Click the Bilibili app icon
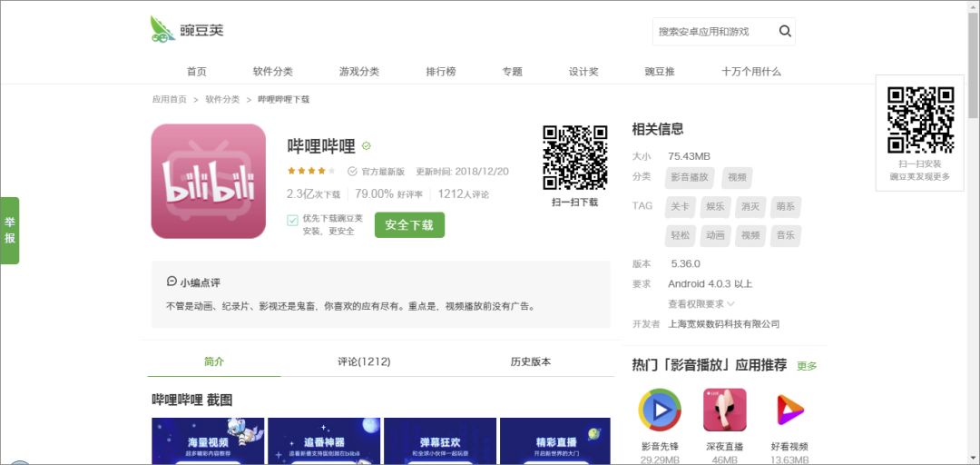980x465 pixels. (208, 181)
